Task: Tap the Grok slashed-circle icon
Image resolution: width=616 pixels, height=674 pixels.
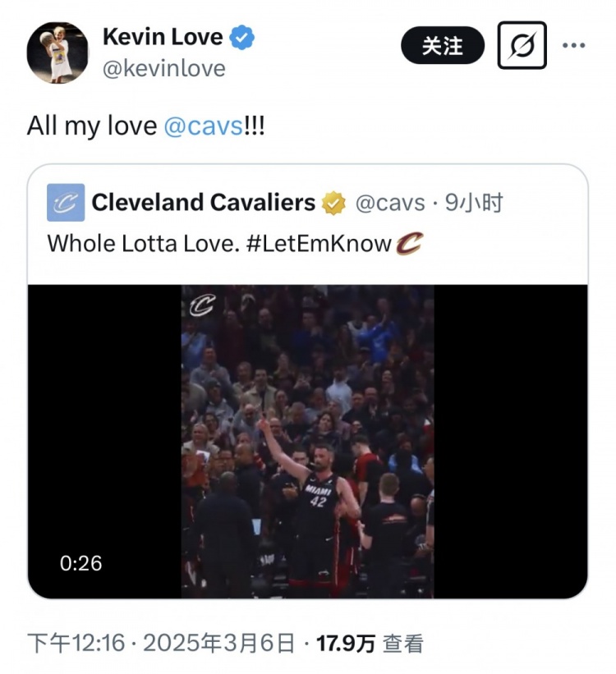Action: [x=522, y=46]
